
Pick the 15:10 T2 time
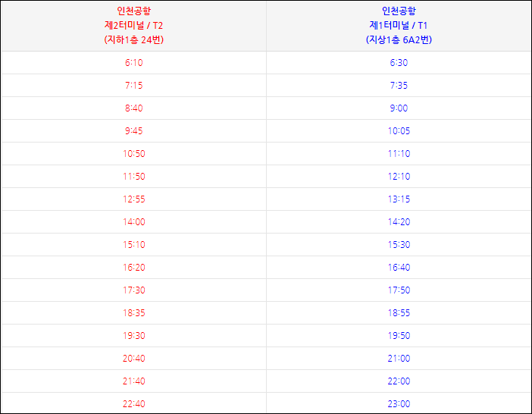[x=133, y=245]
